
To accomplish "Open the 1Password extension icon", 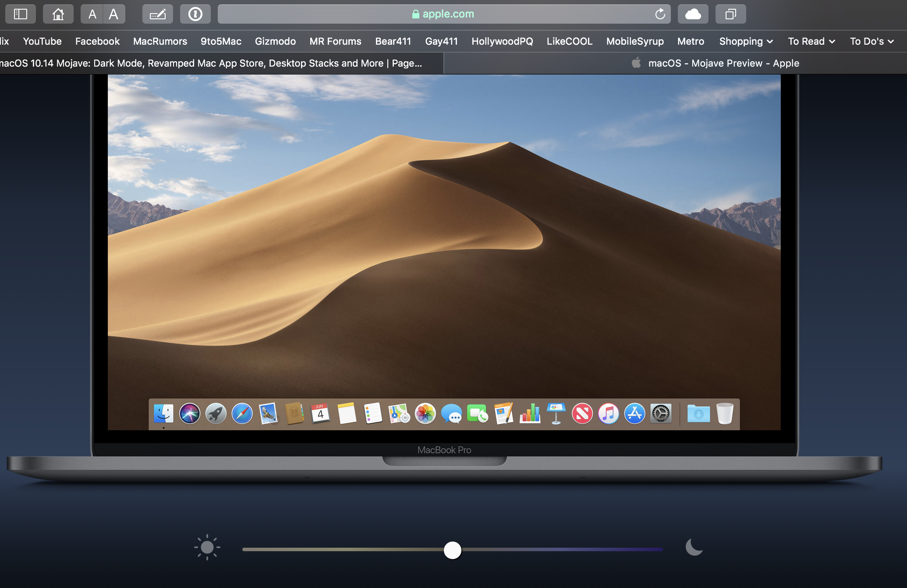I will 195,14.
